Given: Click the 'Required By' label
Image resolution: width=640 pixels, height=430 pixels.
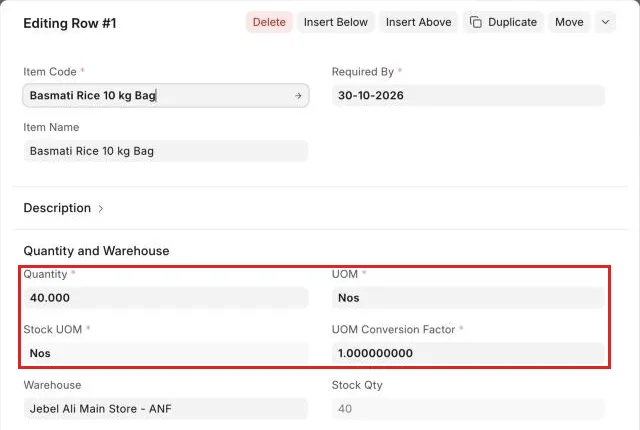Looking at the screenshot, I should pyautogui.click(x=363, y=72).
